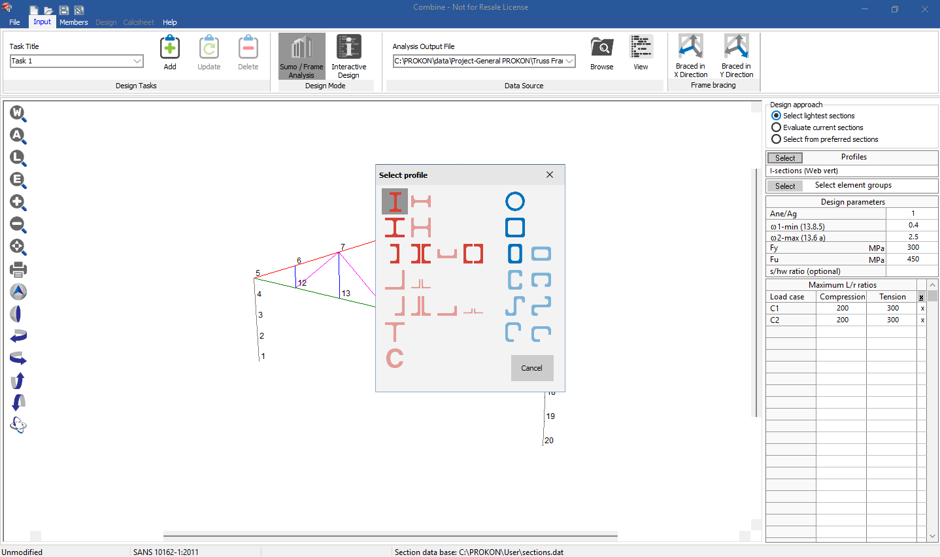Open the Analysis Output File dropdown
The image size is (940, 557).
pyautogui.click(x=570, y=61)
